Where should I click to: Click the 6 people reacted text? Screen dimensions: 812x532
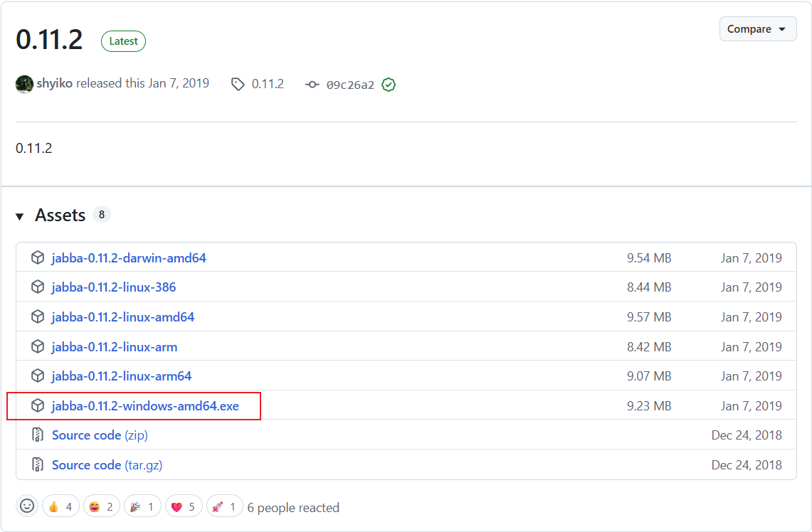[293, 508]
